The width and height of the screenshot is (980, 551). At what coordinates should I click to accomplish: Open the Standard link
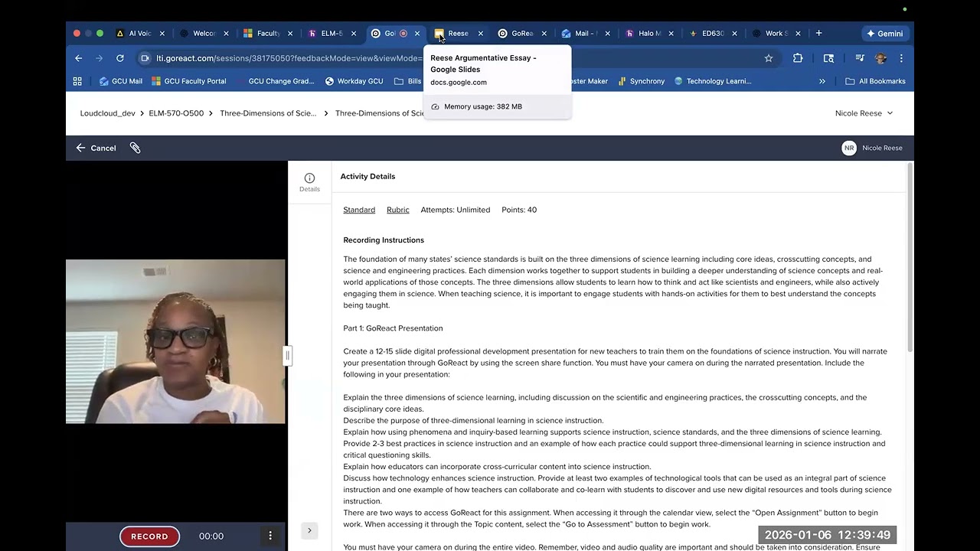[359, 210]
